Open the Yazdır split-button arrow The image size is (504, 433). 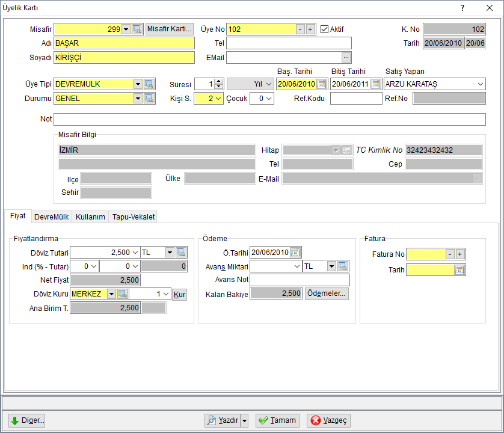[245, 420]
